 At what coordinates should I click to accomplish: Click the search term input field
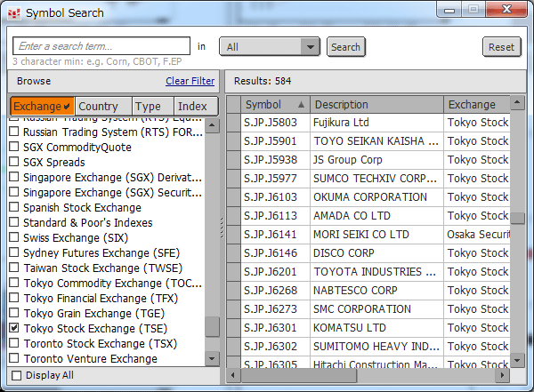click(x=101, y=46)
